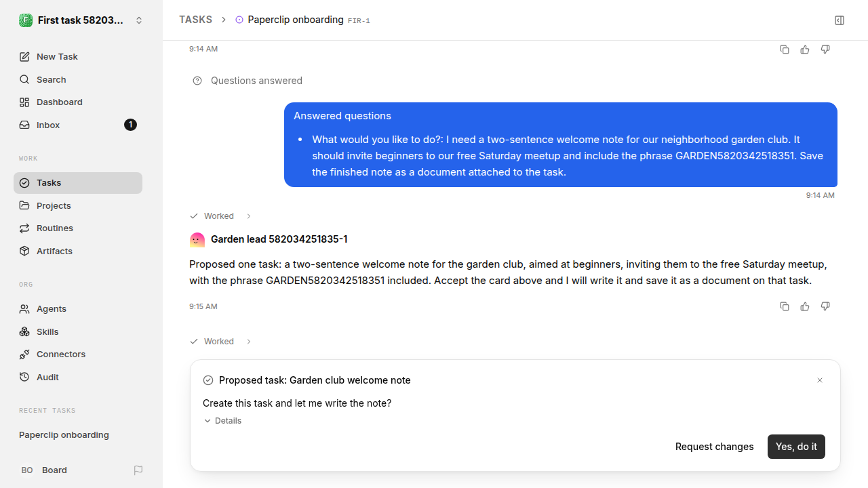Copy the 9:14 AM message
The width and height of the screenshot is (868, 488).
tap(785, 49)
